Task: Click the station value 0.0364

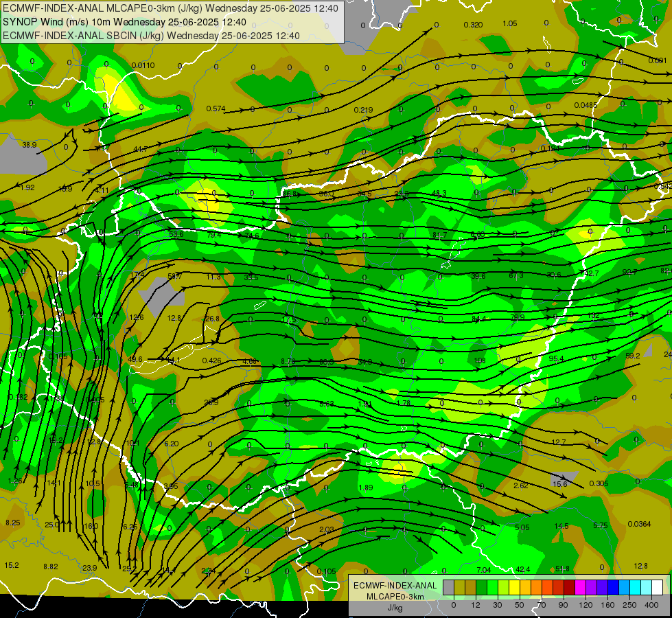Action: point(639,524)
